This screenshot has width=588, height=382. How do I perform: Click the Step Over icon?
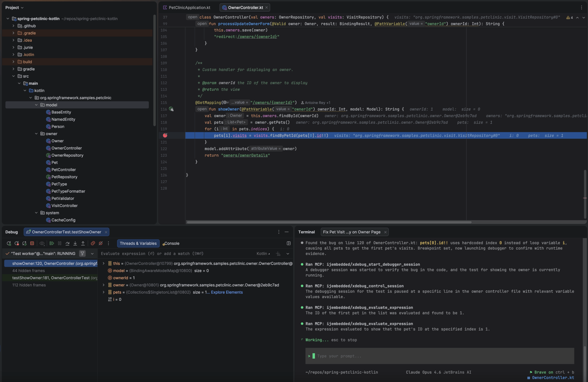67,243
